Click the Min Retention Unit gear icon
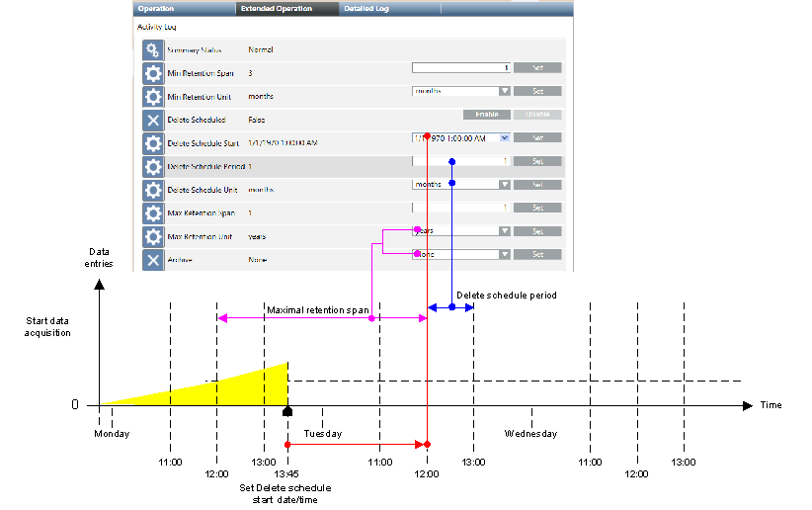 [153, 97]
